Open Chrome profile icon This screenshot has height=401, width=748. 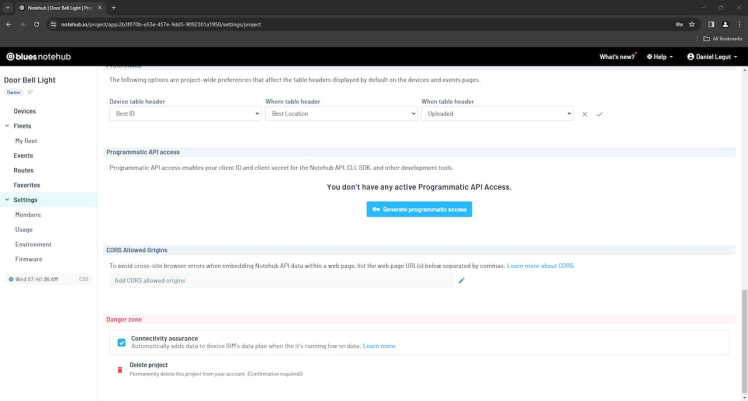point(725,24)
